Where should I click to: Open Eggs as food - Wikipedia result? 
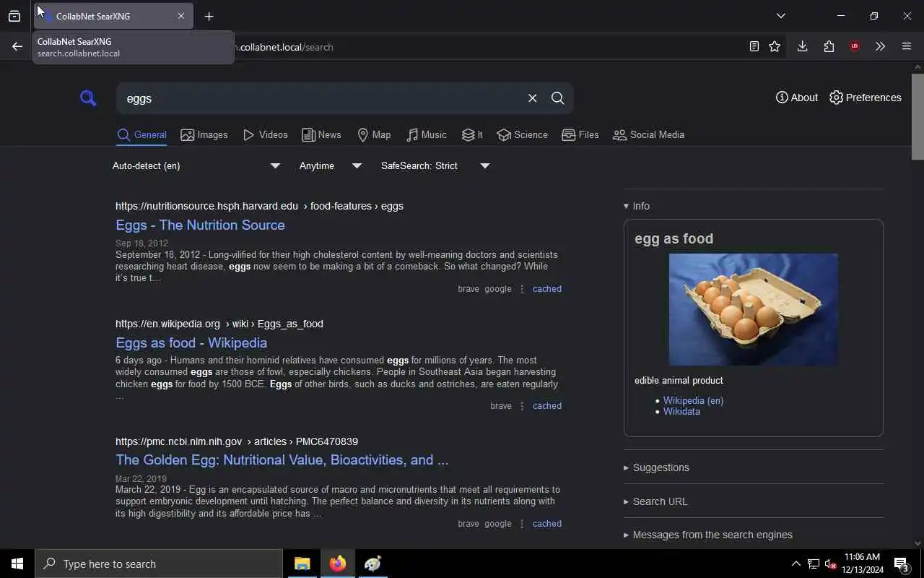[191, 343]
